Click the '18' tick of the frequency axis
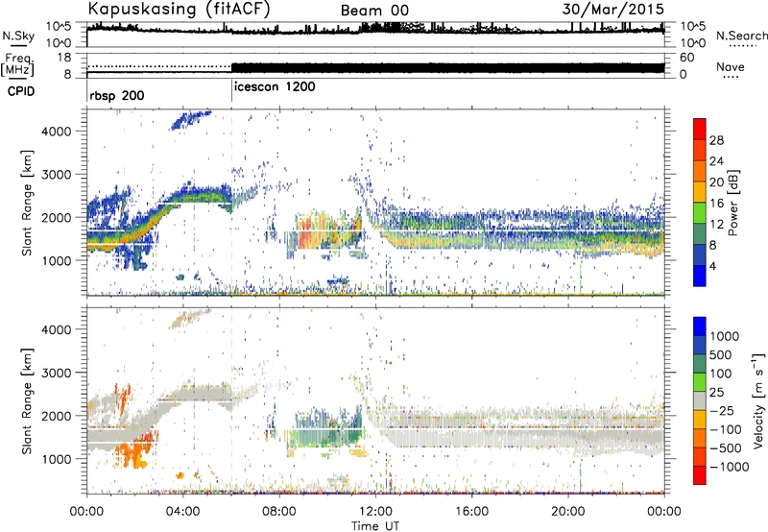The image size is (768, 532). tap(63, 58)
